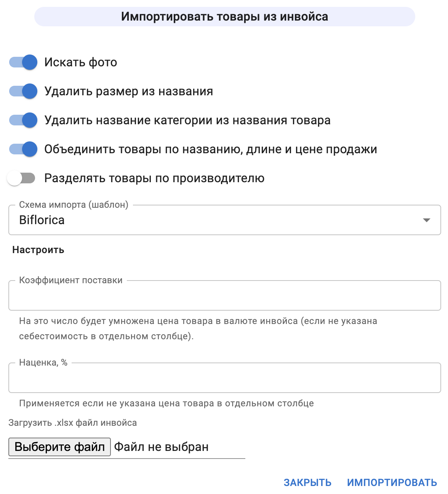
Task: Open the "Схема импорта (шаблон)" combo box
Action: pos(224,220)
